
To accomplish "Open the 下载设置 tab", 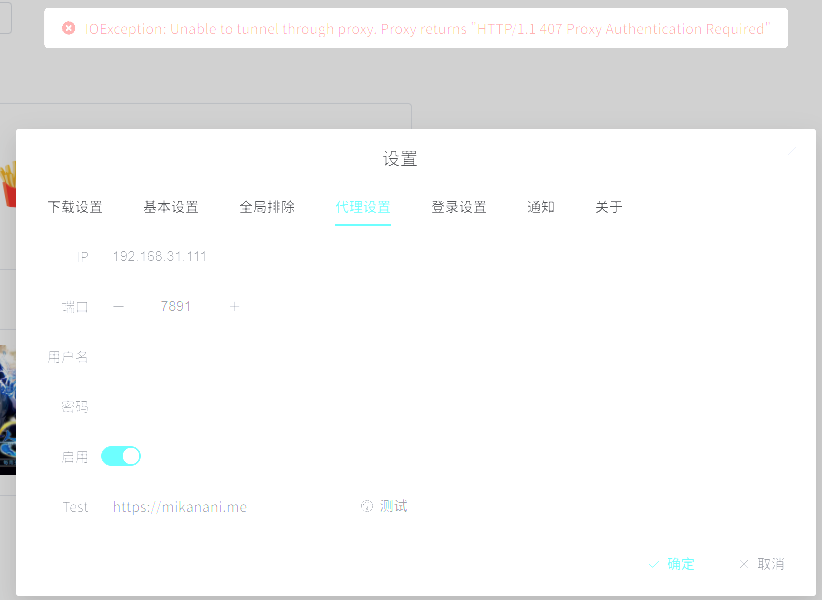I will [x=75, y=207].
